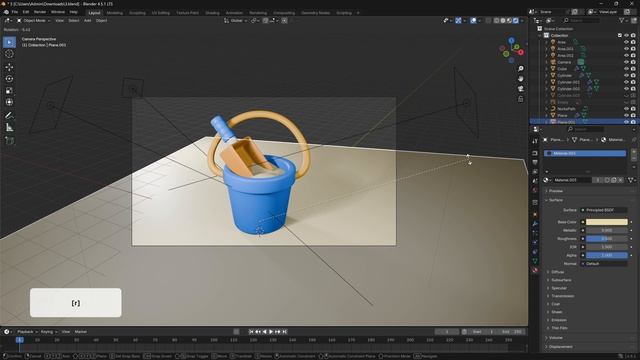Select the Add Cube tool
The height and width of the screenshot is (360, 640).
point(9,141)
